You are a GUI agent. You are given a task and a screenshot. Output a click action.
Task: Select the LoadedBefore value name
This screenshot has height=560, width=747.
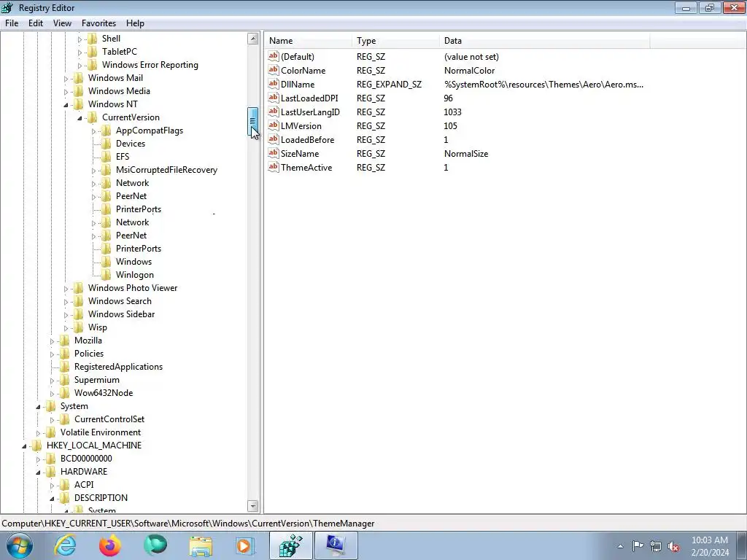307,139
